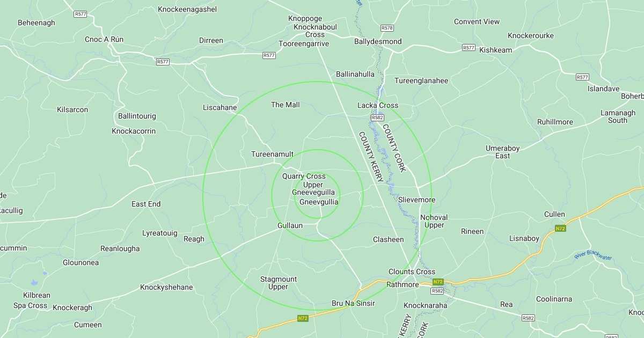644x338 pixels.
Task: Click the N72 road shield below Clounts Cross
Action: click(x=438, y=282)
